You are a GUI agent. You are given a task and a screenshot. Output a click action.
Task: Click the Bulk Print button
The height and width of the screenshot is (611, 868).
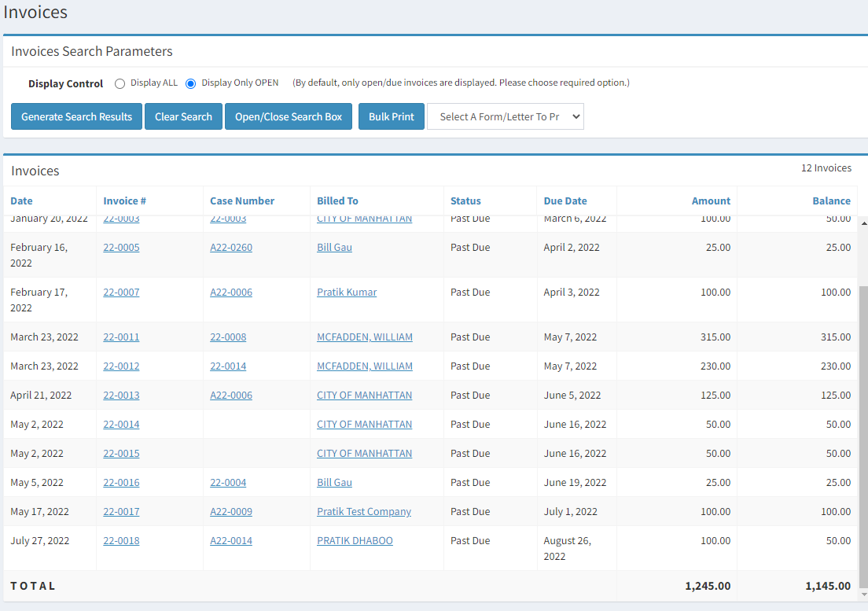(x=392, y=117)
